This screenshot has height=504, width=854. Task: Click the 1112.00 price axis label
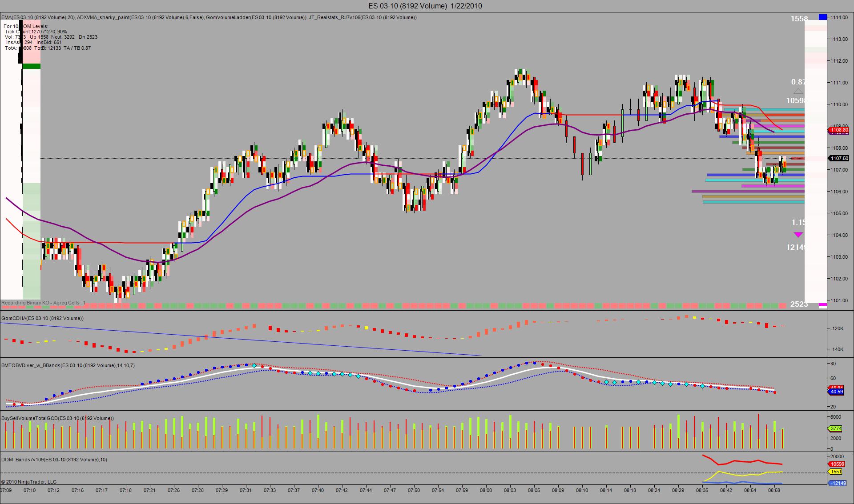click(839, 61)
